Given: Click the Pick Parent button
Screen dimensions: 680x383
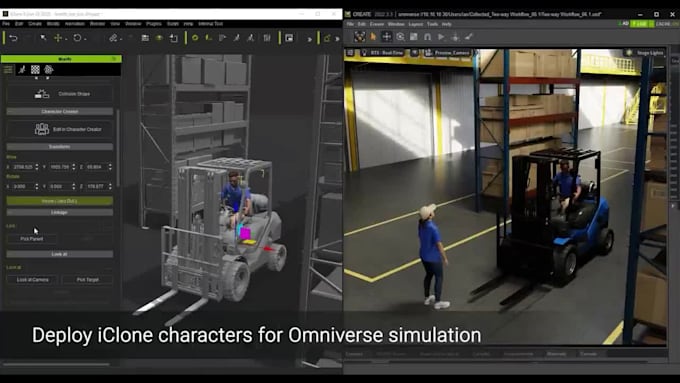Looking at the screenshot, I should (32, 239).
